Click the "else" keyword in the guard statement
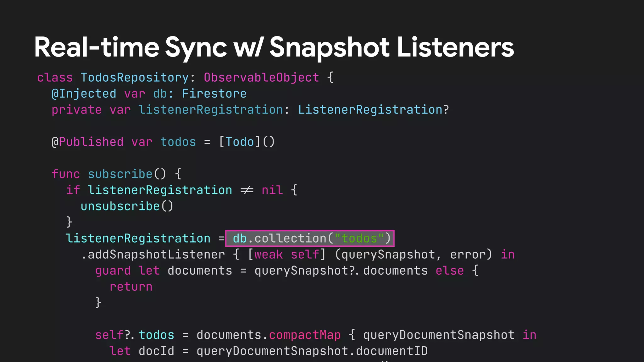Image resolution: width=644 pixels, height=362 pixels. pos(450,271)
